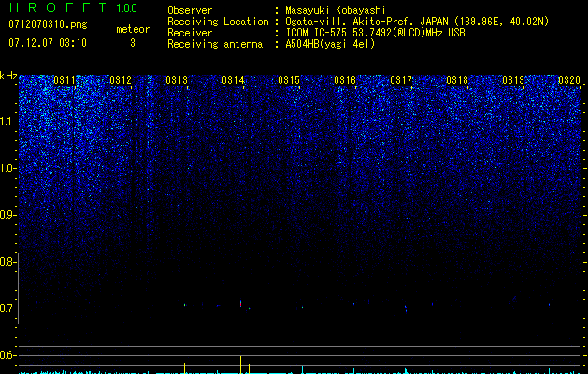
Task: Click the 0316 time marker
Action: [x=345, y=80]
